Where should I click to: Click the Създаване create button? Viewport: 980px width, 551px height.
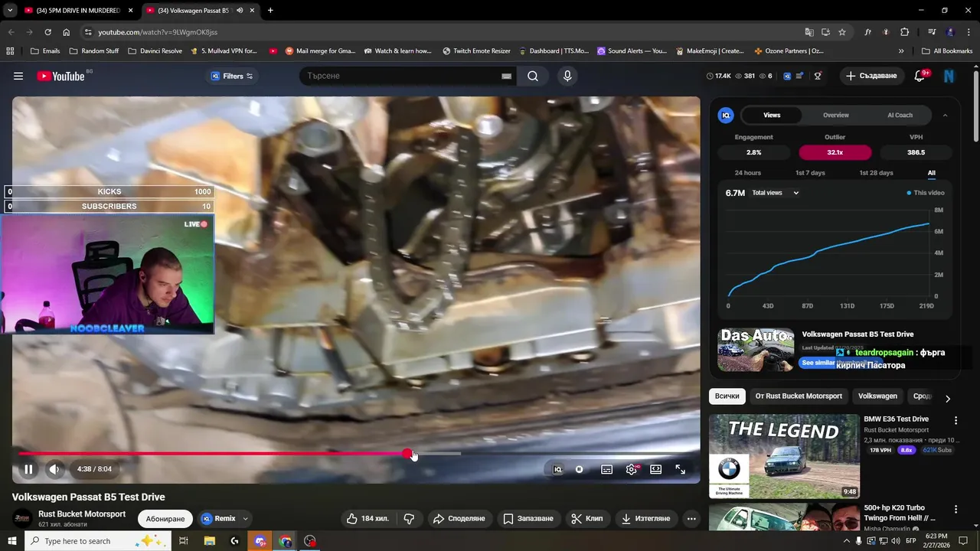tap(871, 76)
